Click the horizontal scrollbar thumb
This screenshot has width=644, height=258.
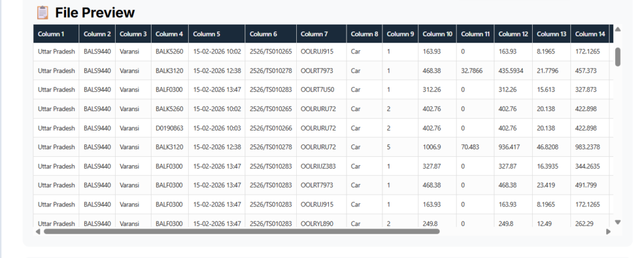point(242,232)
